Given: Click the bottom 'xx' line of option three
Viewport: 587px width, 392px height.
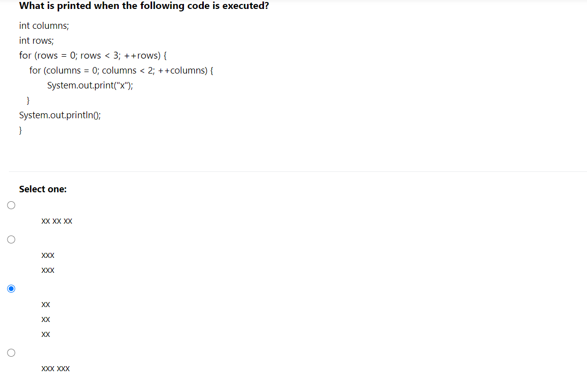Looking at the screenshot, I should pos(45,334).
